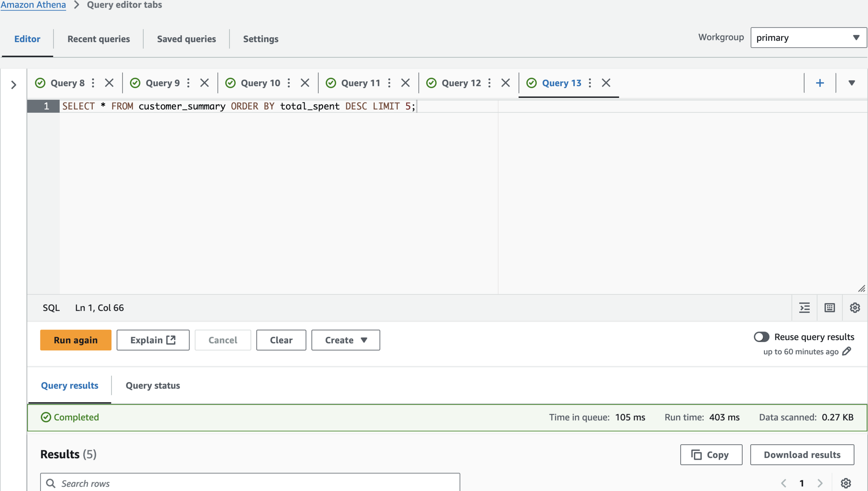The image size is (868, 491).
Task: Close the Query 8 tab
Action: (x=109, y=83)
